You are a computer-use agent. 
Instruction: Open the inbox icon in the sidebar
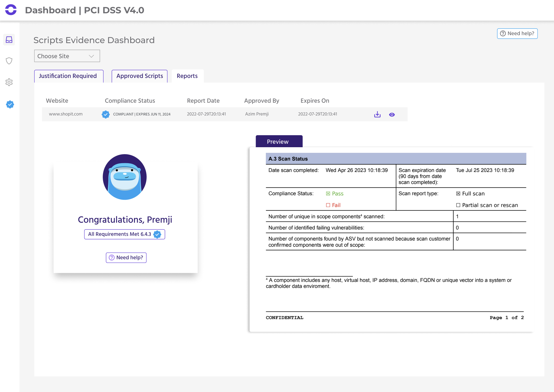click(9, 40)
